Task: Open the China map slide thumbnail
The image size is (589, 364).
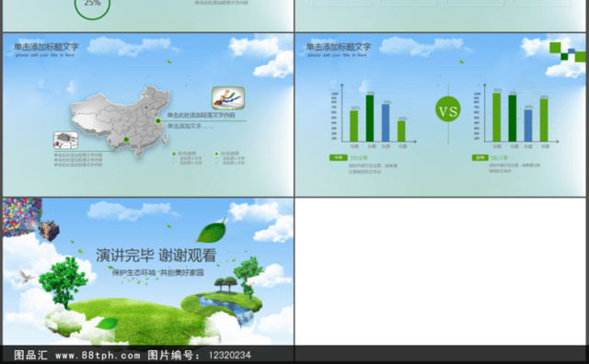Action: click(x=148, y=115)
